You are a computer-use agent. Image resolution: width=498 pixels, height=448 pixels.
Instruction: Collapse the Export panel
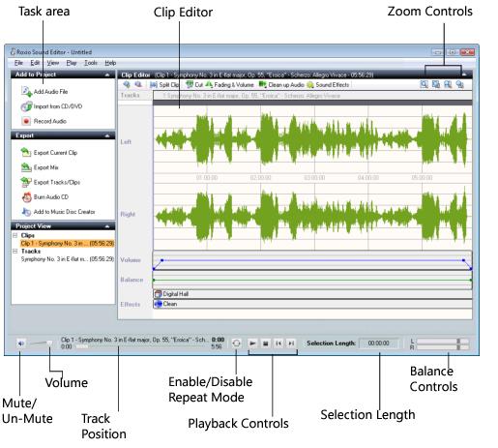click(x=107, y=135)
